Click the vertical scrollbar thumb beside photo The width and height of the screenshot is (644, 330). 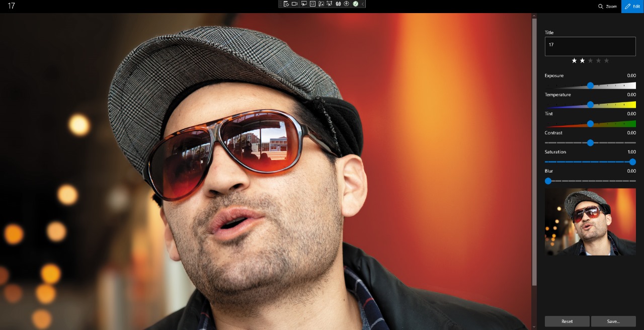click(534, 152)
